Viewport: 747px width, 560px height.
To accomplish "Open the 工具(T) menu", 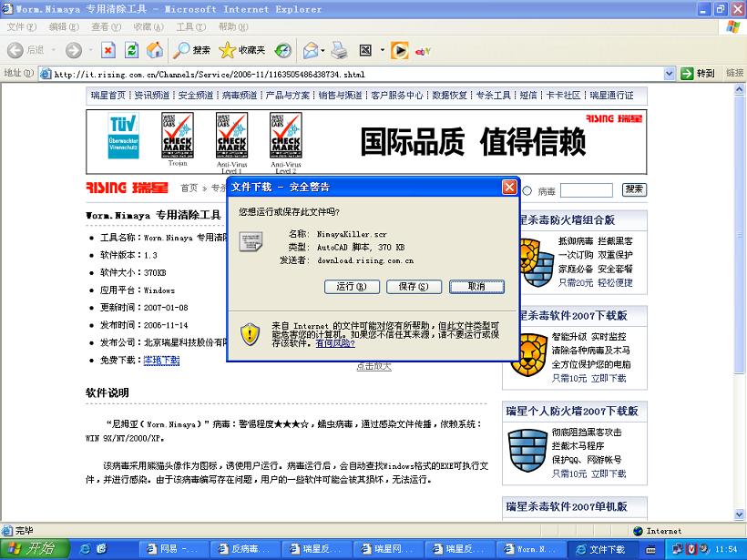I will tap(191, 26).
